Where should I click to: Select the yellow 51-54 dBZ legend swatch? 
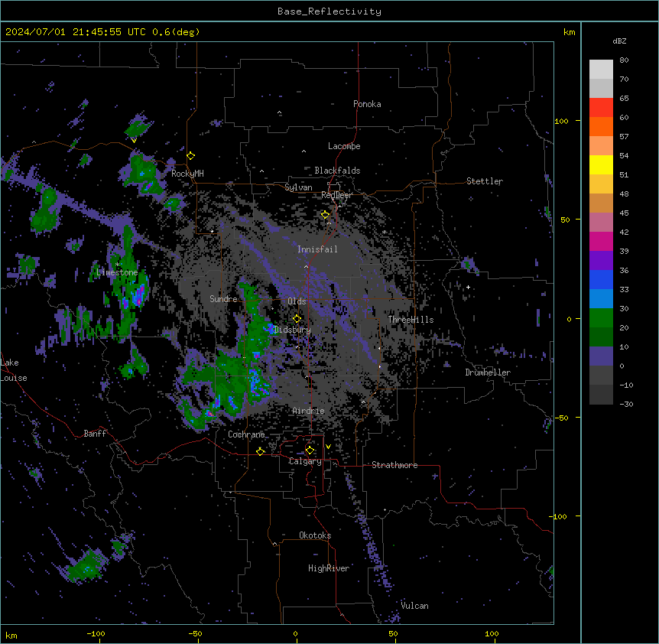pyautogui.click(x=601, y=165)
